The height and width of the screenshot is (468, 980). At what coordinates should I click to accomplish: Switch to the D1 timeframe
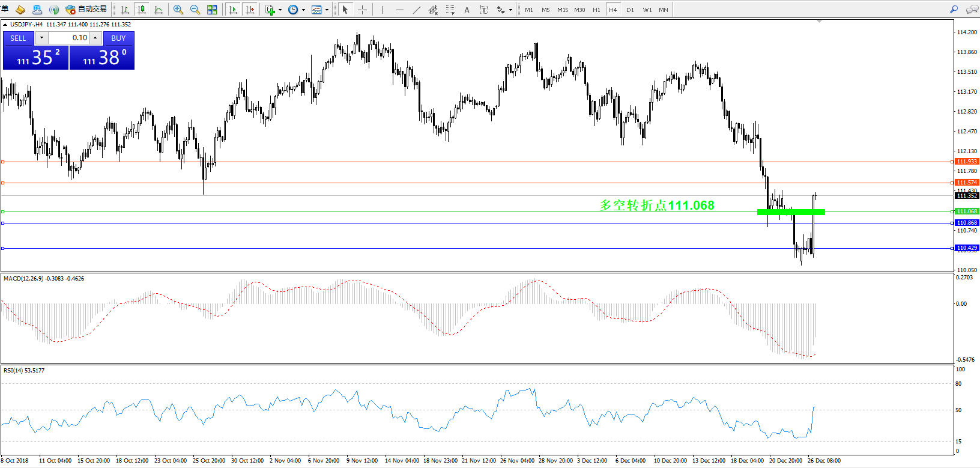coord(630,10)
